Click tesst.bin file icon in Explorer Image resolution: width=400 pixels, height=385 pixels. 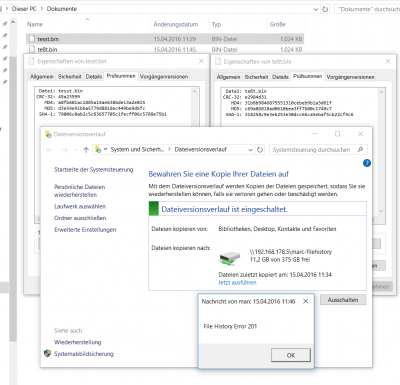tap(32, 39)
